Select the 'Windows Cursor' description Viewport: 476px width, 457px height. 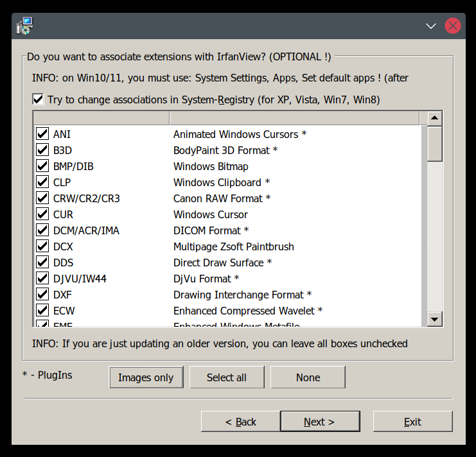[x=210, y=214]
